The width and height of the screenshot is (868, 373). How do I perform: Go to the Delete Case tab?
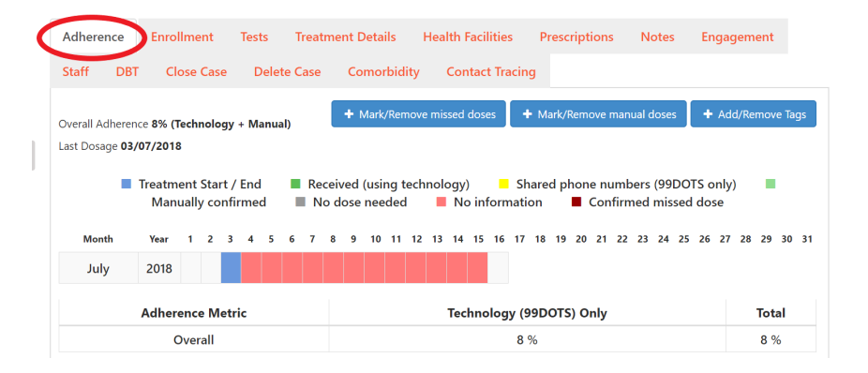pyautogui.click(x=288, y=71)
